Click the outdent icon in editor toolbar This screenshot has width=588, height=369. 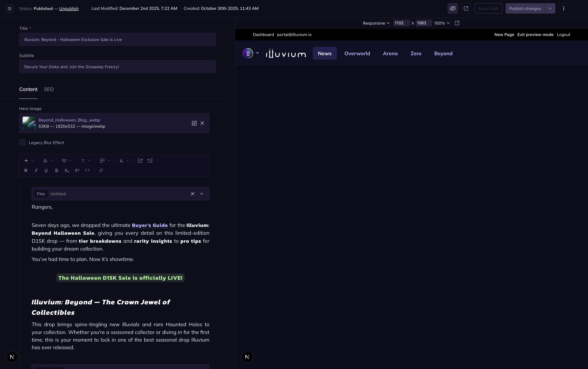pos(140,160)
